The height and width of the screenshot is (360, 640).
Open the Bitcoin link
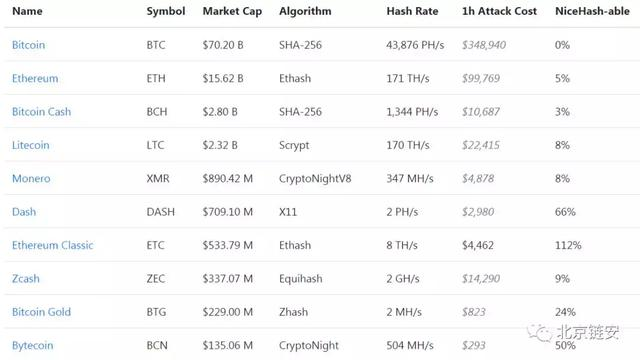coord(29,45)
